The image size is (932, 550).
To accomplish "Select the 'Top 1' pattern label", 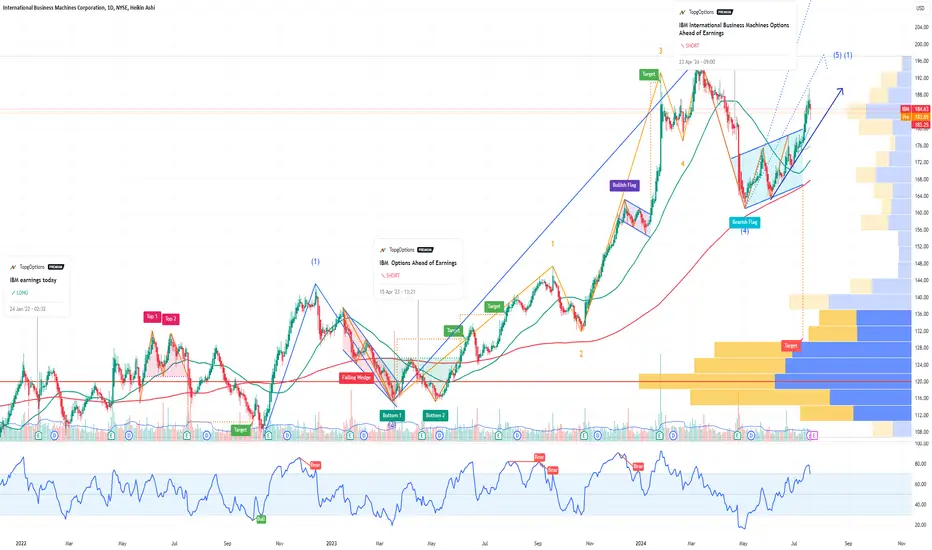I will coord(152,317).
